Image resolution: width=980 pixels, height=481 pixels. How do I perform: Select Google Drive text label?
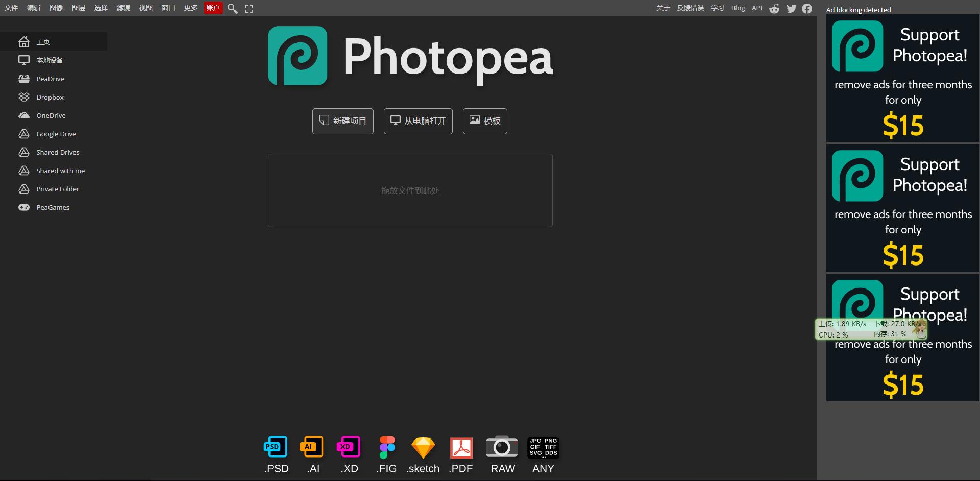point(56,134)
